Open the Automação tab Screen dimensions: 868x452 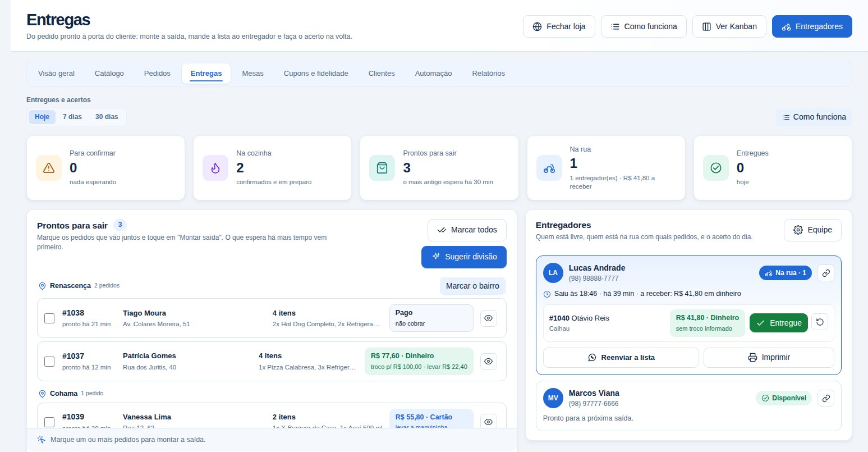pyautogui.click(x=433, y=74)
